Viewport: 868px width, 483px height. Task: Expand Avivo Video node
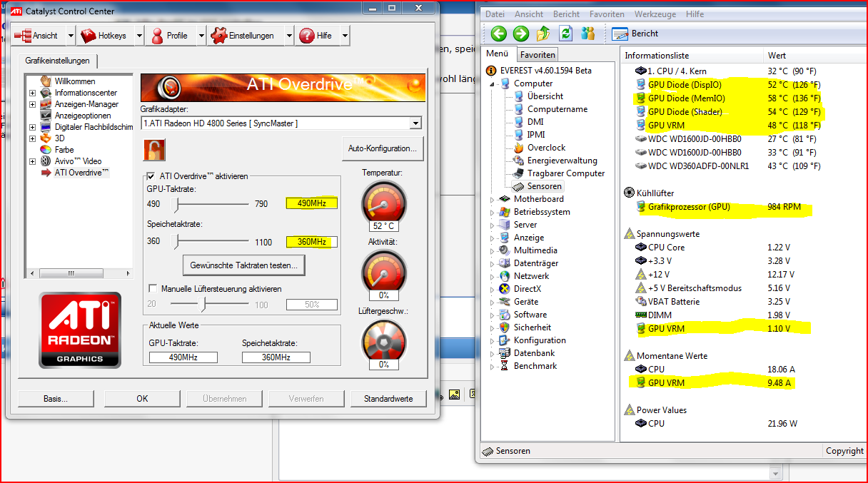[x=32, y=161]
